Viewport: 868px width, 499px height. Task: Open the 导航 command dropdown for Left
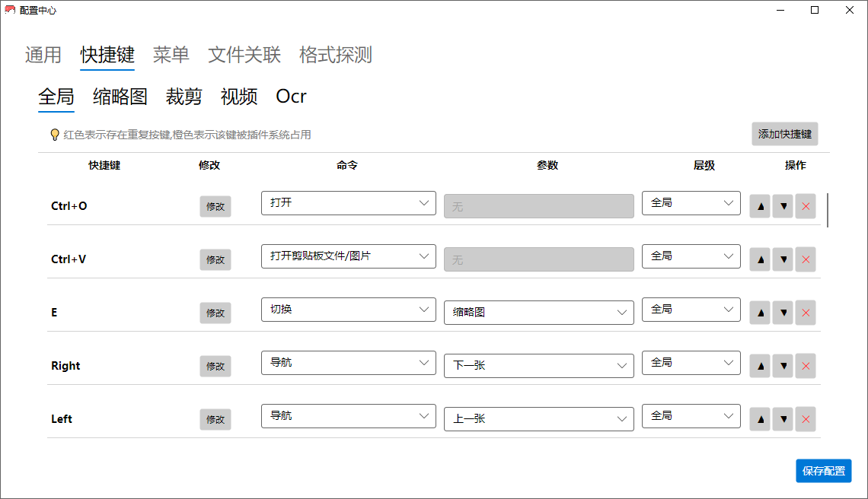(x=348, y=415)
